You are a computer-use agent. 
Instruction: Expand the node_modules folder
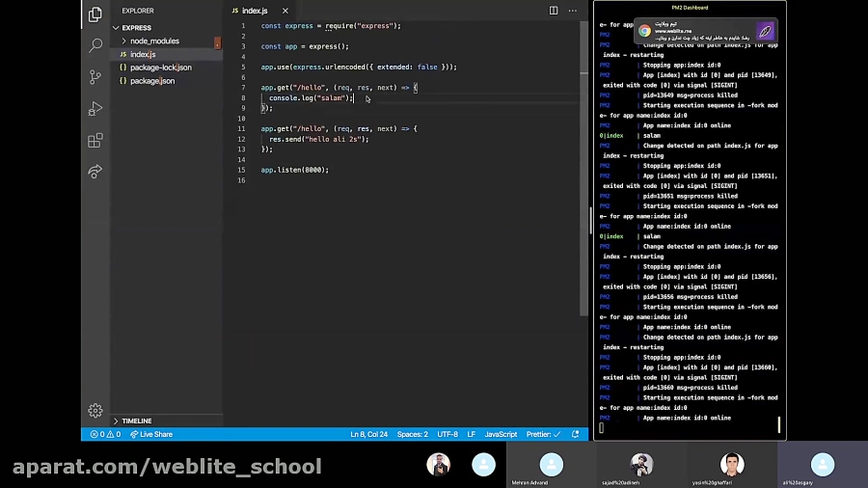pos(154,41)
